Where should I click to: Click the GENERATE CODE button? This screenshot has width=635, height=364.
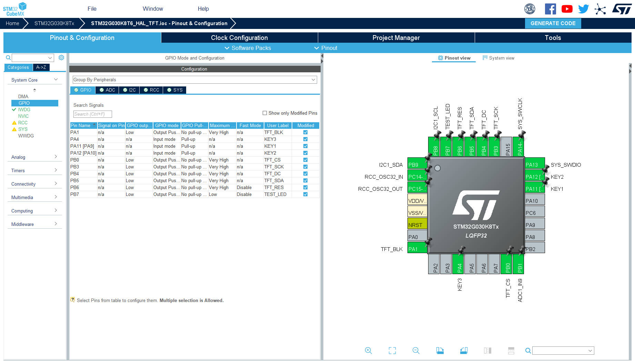pos(553,23)
